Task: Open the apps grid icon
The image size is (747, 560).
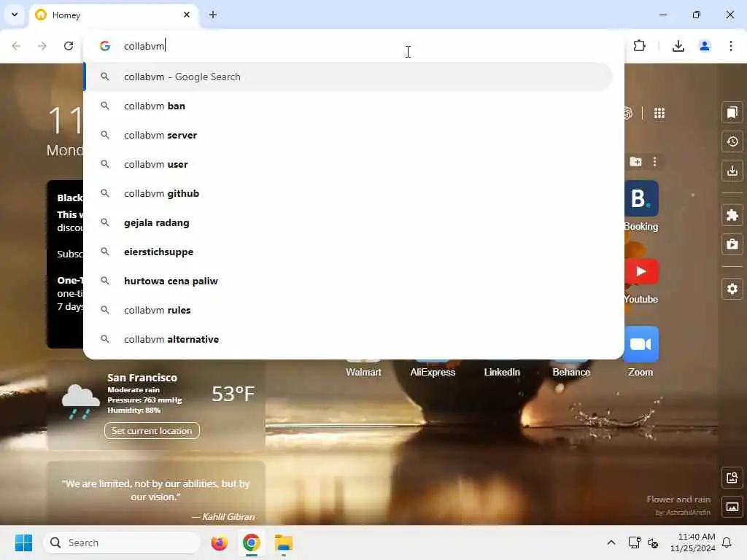Action: tap(659, 113)
